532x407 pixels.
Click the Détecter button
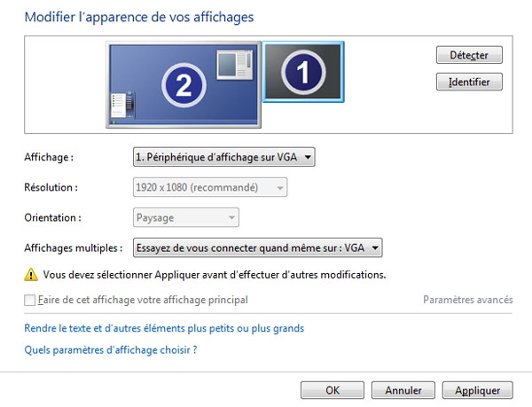469,55
